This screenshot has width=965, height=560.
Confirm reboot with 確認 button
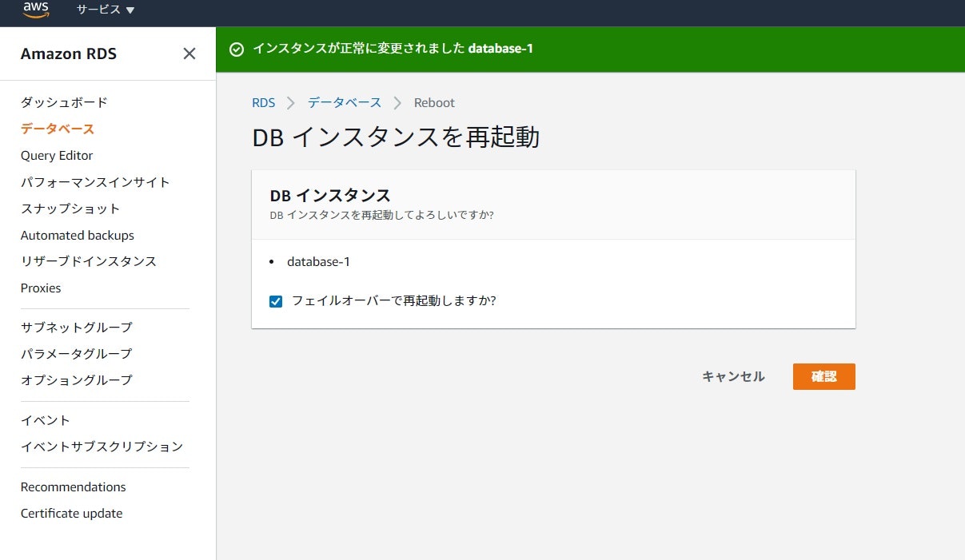click(x=824, y=377)
